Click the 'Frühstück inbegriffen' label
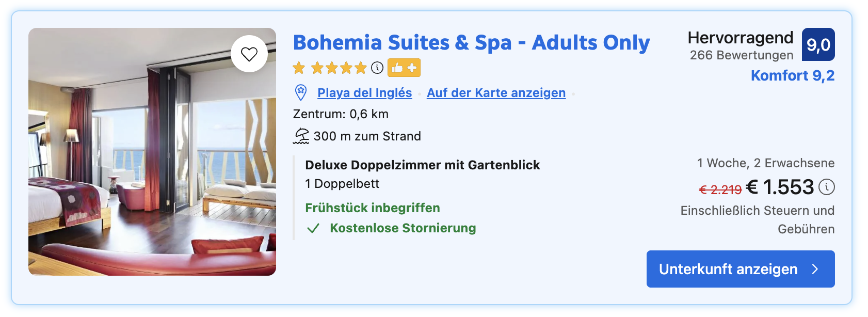Viewport: 868px width, 317px height. pyautogui.click(x=373, y=208)
